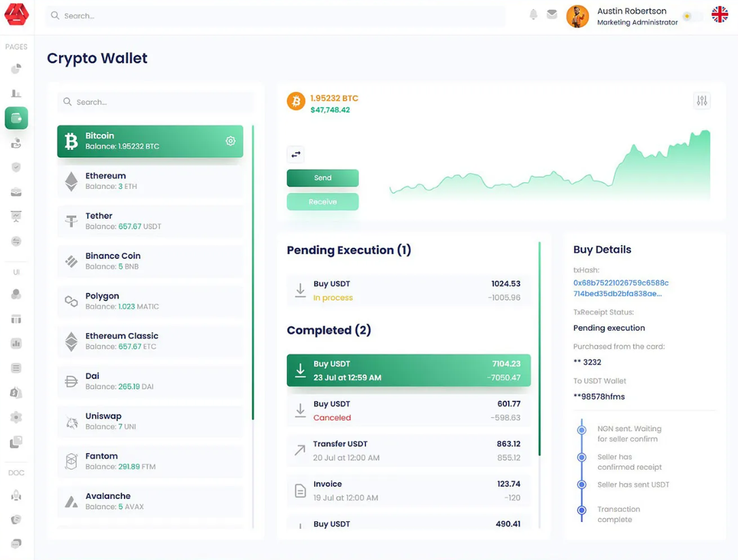Screen dimensions: 738x560
Task: Click the top bar Search field
Action: (x=275, y=16)
